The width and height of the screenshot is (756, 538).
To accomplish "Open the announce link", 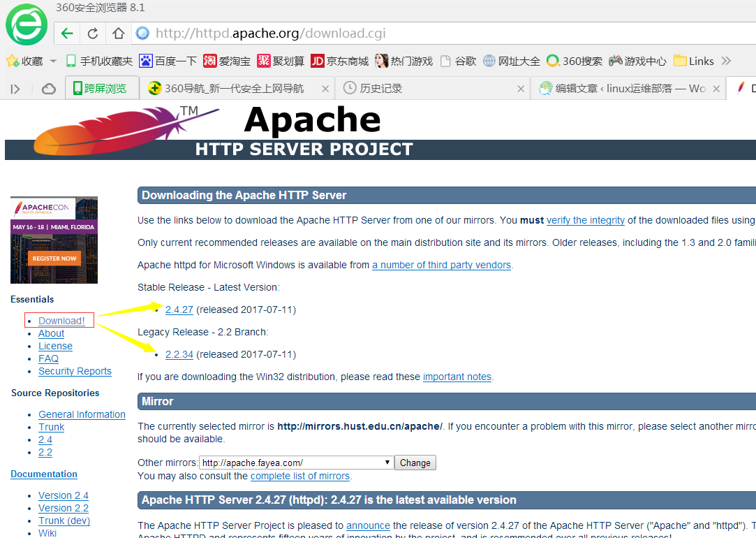I will tap(368, 525).
